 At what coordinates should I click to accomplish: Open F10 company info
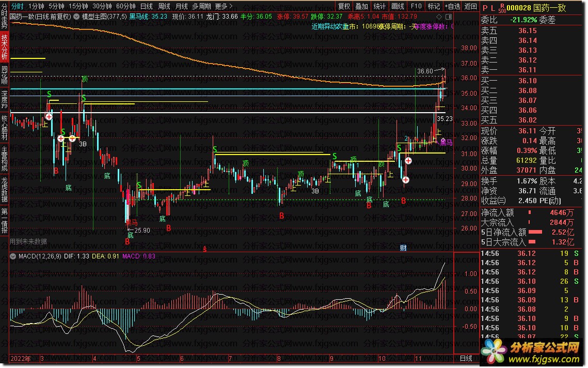point(416,6)
